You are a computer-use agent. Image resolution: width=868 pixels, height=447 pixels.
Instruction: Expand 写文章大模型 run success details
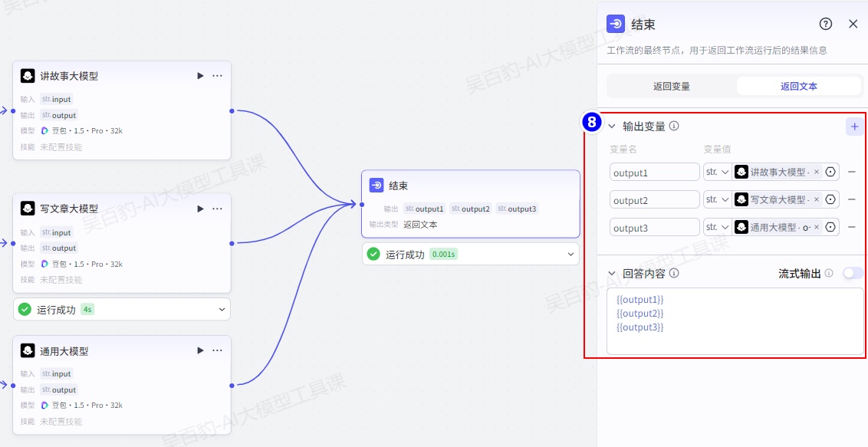point(222,310)
